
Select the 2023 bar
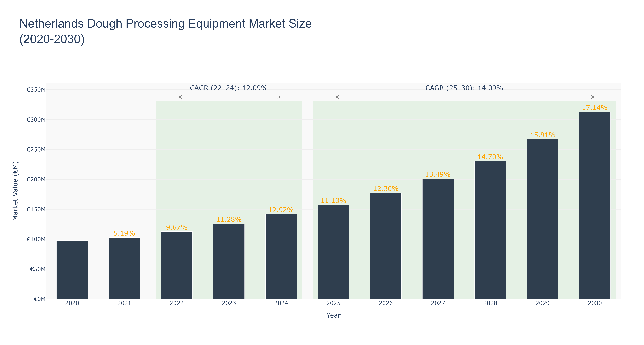pyautogui.click(x=229, y=262)
